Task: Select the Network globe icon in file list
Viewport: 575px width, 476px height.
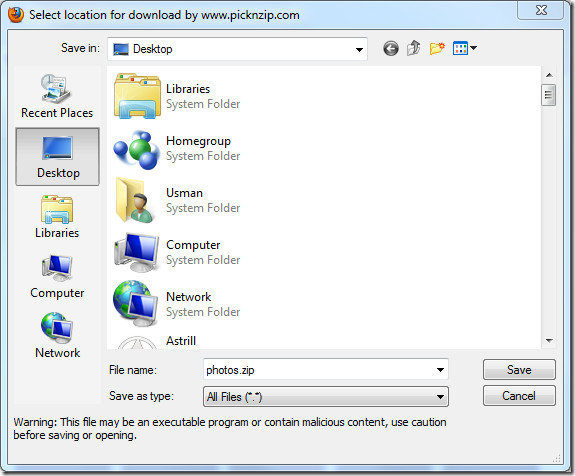Action: [x=136, y=304]
